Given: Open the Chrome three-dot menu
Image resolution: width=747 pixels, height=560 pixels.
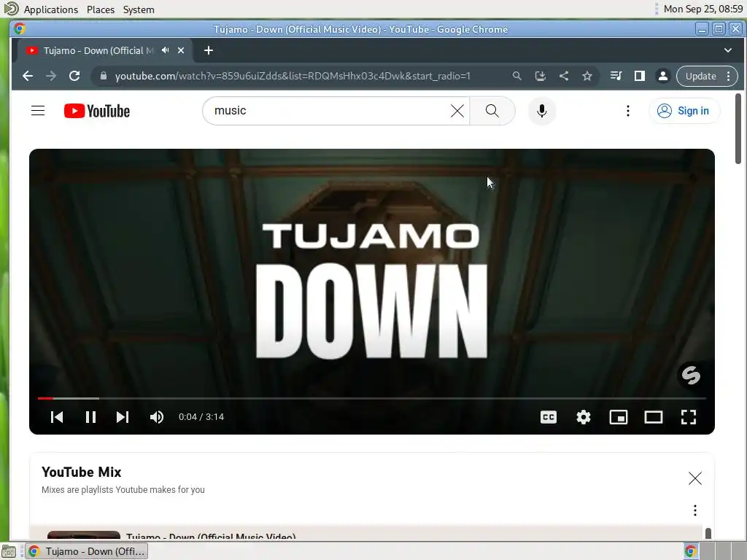Looking at the screenshot, I should click(x=729, y=76).
